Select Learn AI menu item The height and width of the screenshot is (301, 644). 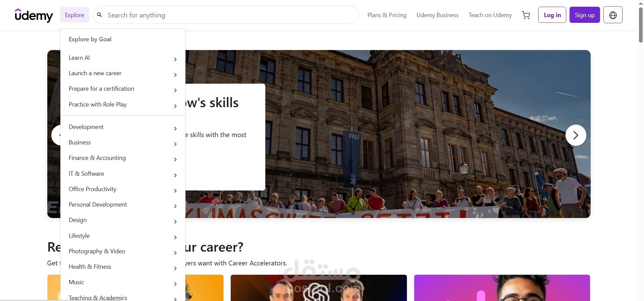coord(123,58)
